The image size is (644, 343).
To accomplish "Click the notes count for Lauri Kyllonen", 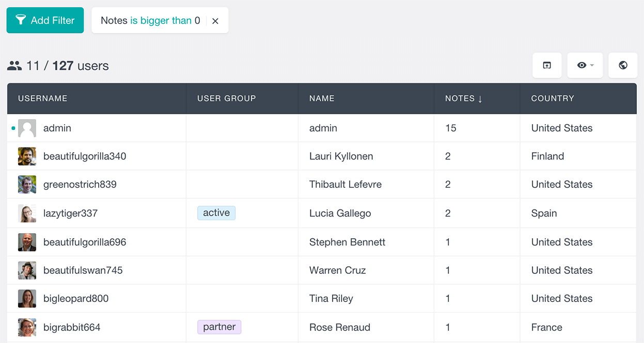I will [448, 156].
